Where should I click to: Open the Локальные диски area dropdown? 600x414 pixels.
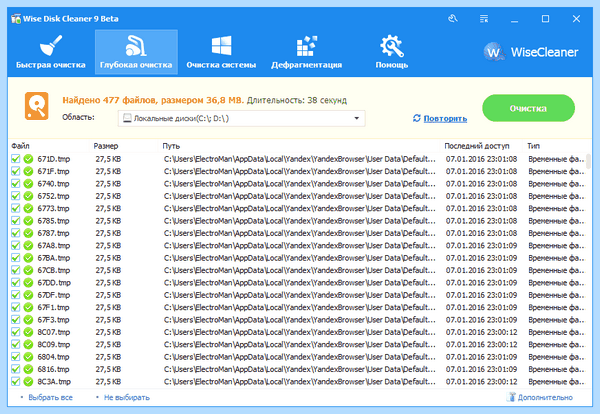coord(241,118)
